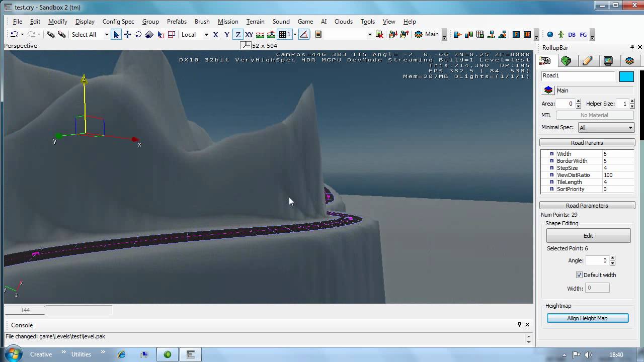Open the Terrain menu
This screenshot has width=644, height=362.
pos(256,22)
